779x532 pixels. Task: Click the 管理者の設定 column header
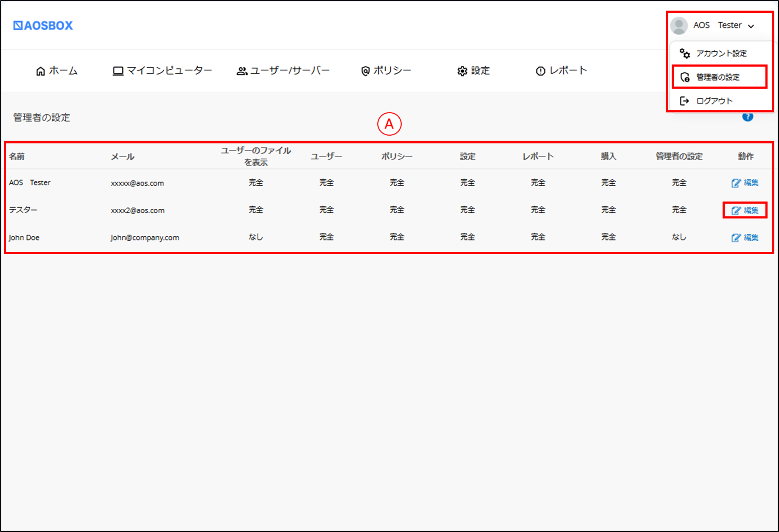[679, 156]
